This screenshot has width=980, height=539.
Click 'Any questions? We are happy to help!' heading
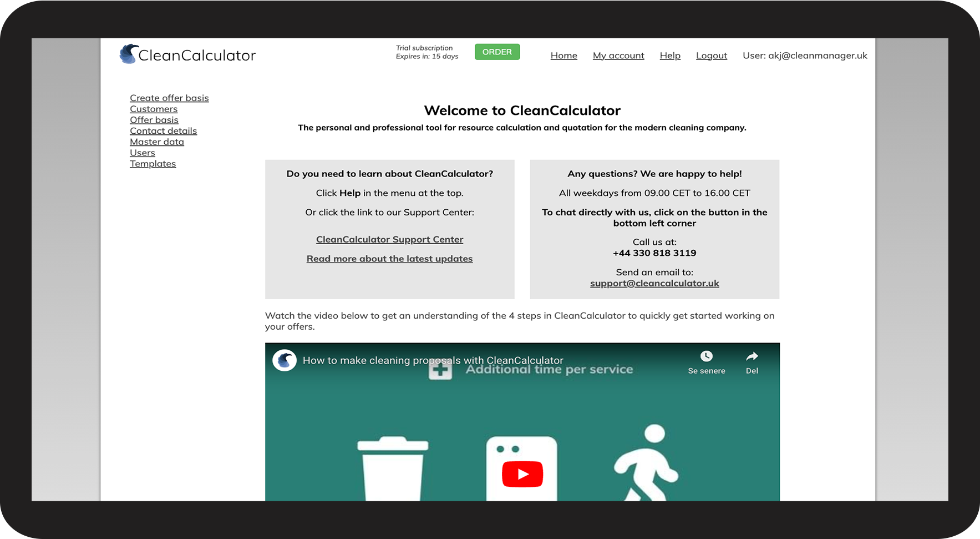click(654, 174)
